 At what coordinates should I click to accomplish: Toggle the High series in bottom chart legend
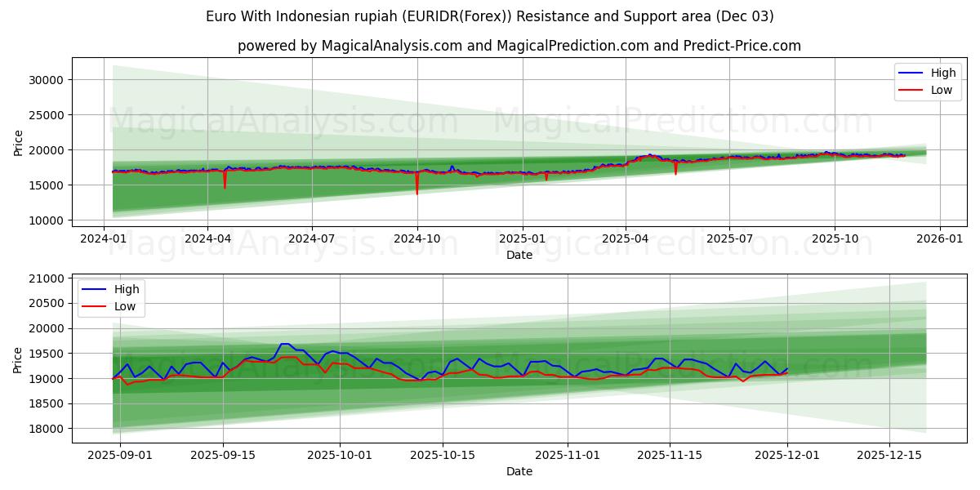[122, 288]
